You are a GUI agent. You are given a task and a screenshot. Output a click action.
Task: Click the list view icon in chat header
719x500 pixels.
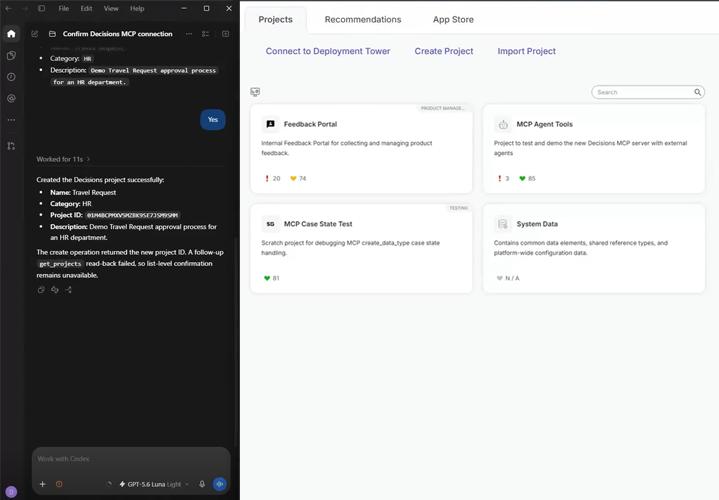[x=205, y=34]
